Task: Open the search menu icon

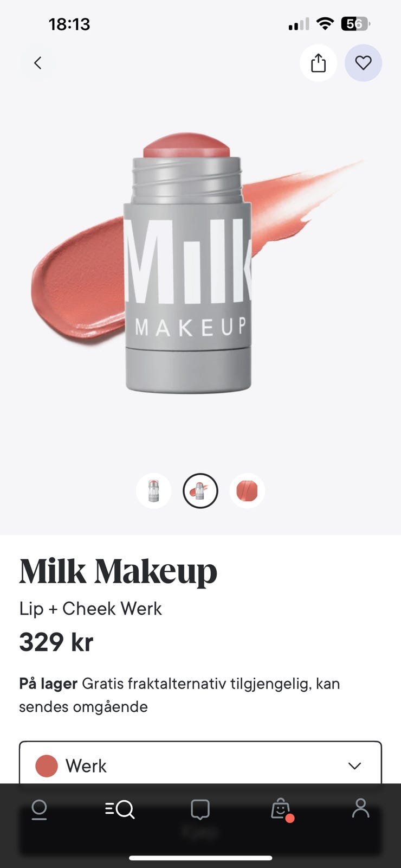Action: [x=120, y=809]
